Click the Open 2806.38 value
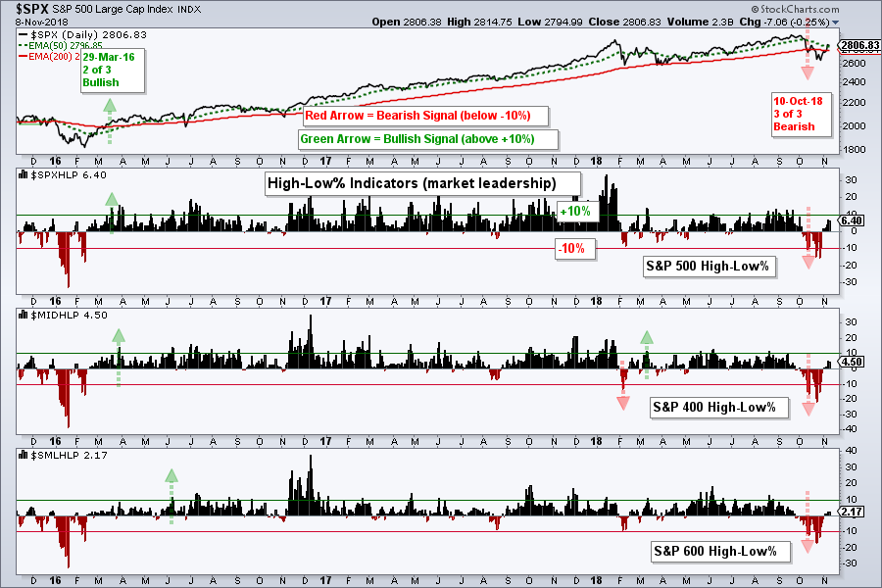The width and height of the screenshot is (882, 588). 406,22
